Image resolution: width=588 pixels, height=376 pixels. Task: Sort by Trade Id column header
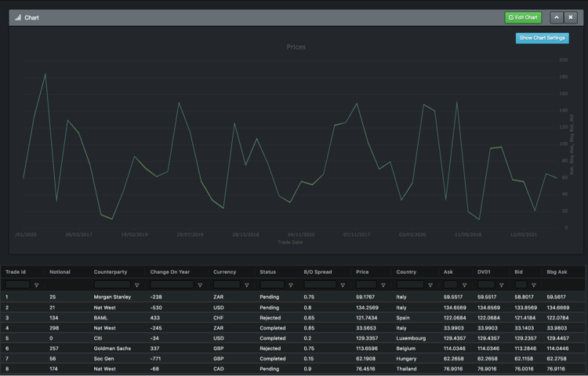16,272
